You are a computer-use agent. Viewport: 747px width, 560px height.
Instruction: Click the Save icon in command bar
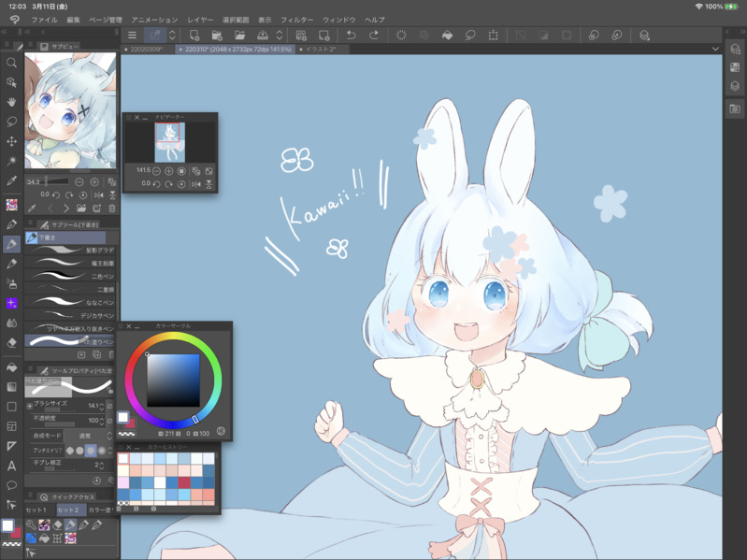[x=263, y=35]
